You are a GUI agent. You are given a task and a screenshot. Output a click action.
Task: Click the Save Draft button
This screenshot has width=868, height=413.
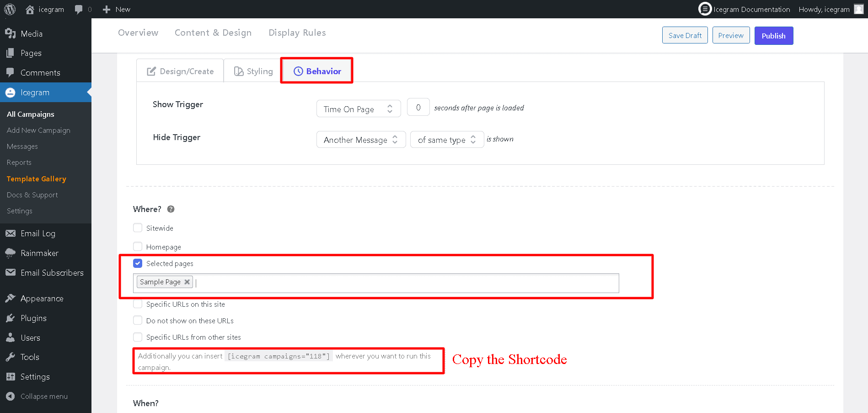tap(685, 35)
